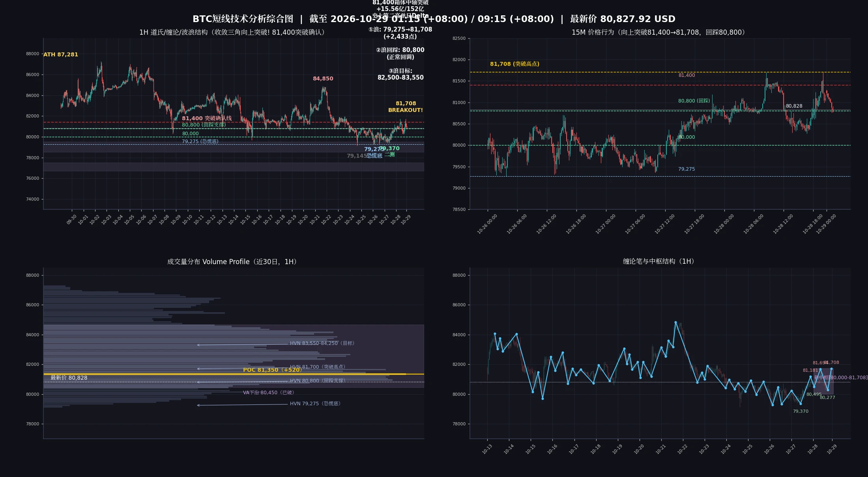Click the 81,708 breakout-high label in the 15M chart

(514, 64)
